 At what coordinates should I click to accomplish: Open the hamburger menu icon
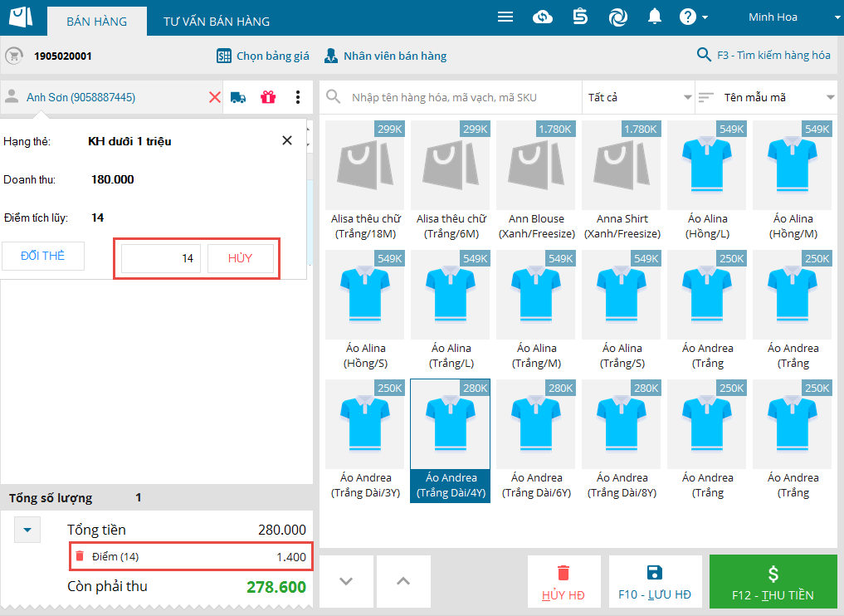[505, 17]
